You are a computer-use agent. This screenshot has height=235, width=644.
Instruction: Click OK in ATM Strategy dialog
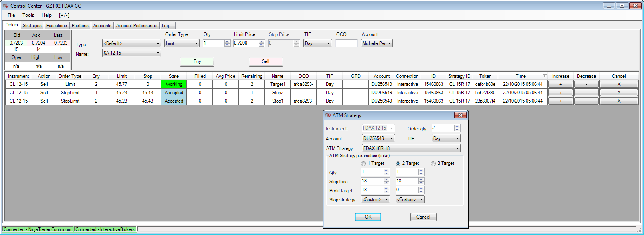(368, 217)
